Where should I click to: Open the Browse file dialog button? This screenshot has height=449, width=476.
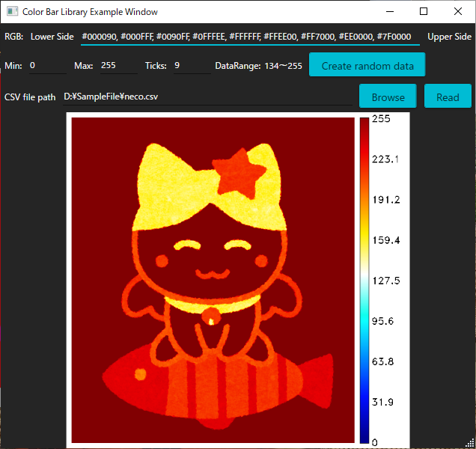click(388, 97)
